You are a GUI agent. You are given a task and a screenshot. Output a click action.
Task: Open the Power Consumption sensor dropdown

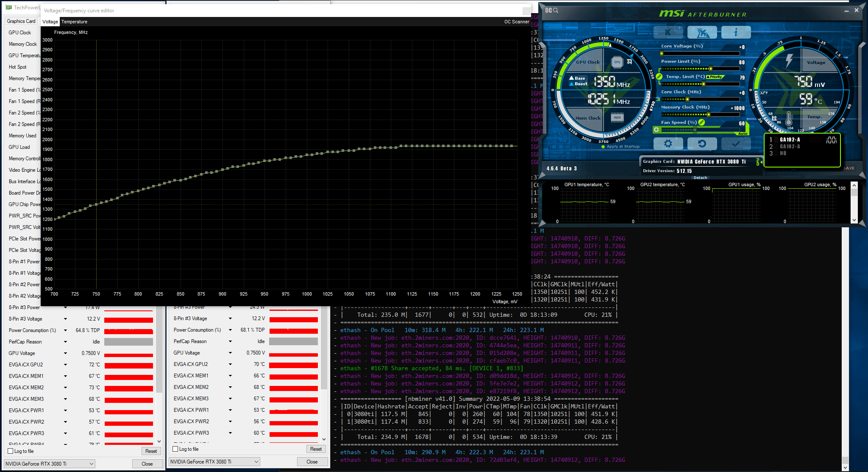tap(65, 330)
